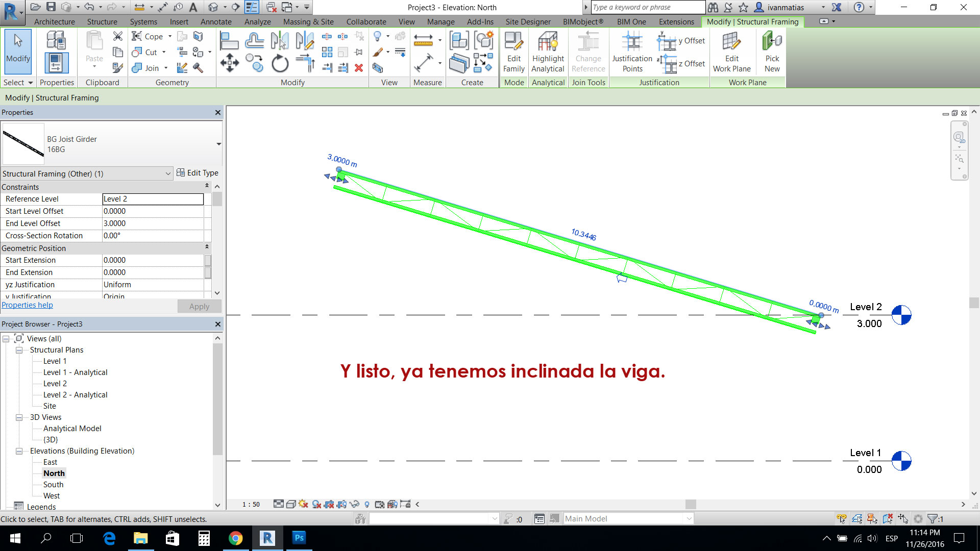Click the Trim/Extend Corner tool
Viewport: 980px width, 551px height.
pyautogui.click(x=306, y=64)
